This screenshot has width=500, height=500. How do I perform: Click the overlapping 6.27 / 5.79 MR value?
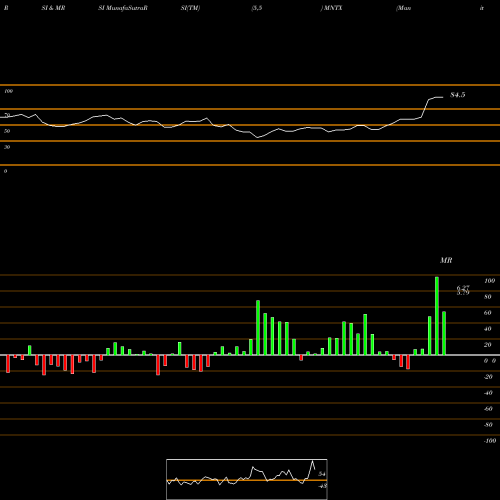tap(463, 290)
